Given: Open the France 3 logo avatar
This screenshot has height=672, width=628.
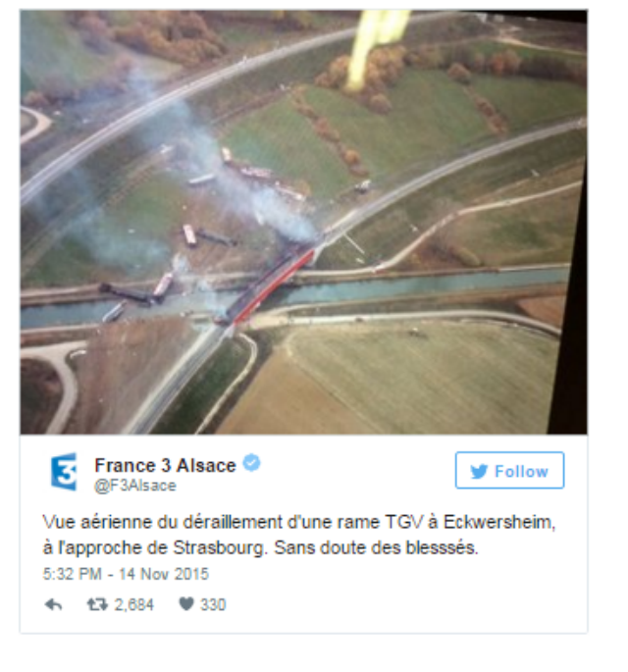Looking at the screenshot, I should point(64,472).
